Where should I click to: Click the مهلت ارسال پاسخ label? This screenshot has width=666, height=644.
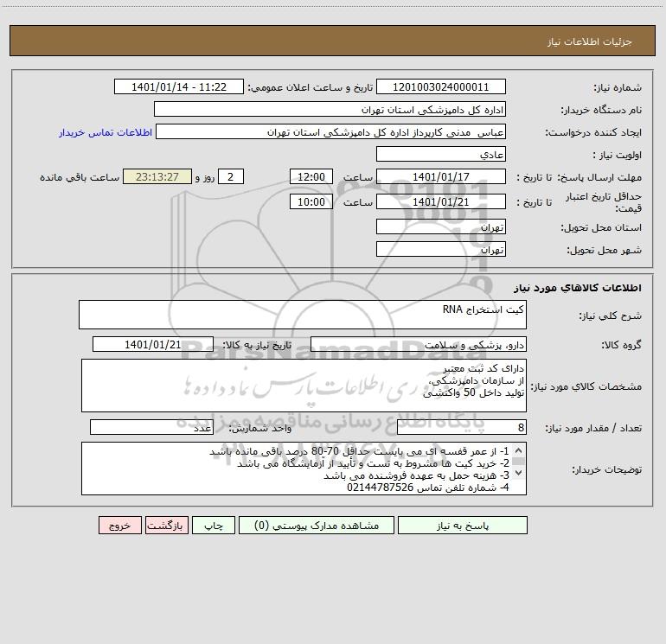click(x=599, y=177)
